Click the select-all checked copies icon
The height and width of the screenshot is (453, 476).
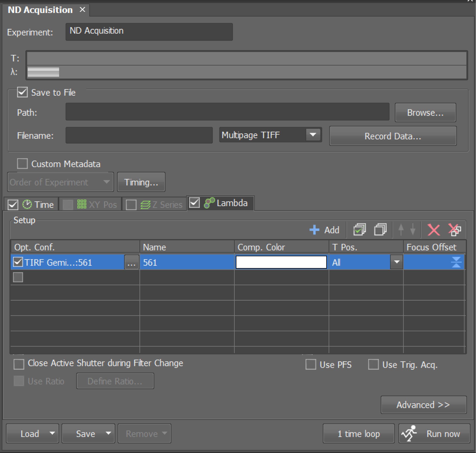click(359, 229)
